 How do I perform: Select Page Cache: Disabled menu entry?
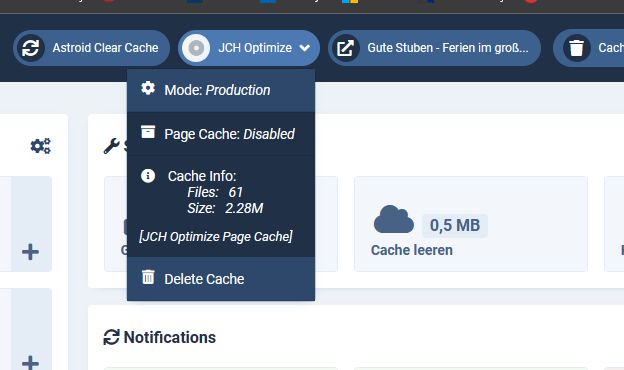221,134
